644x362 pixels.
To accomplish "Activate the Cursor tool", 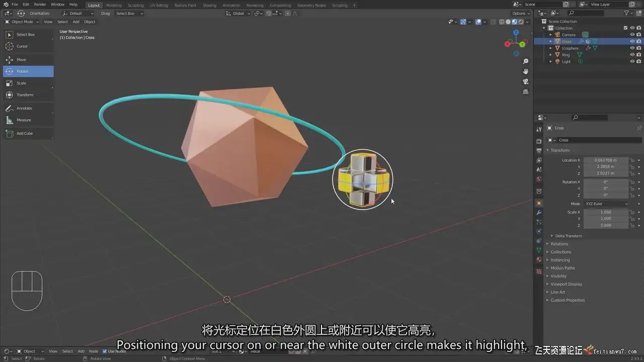I will pyautogui.click(x=28, y=46).
